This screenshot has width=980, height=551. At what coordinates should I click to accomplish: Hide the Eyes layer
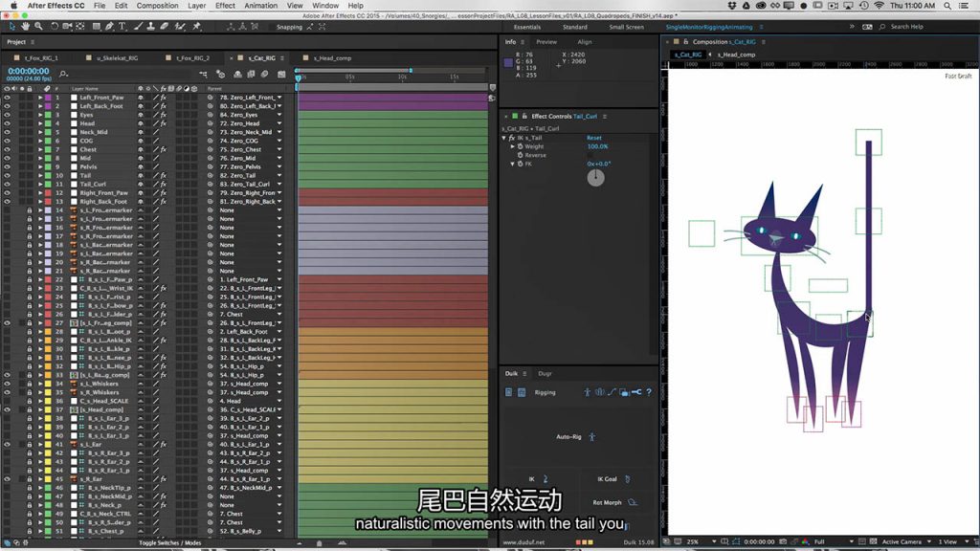coord(7,115)
